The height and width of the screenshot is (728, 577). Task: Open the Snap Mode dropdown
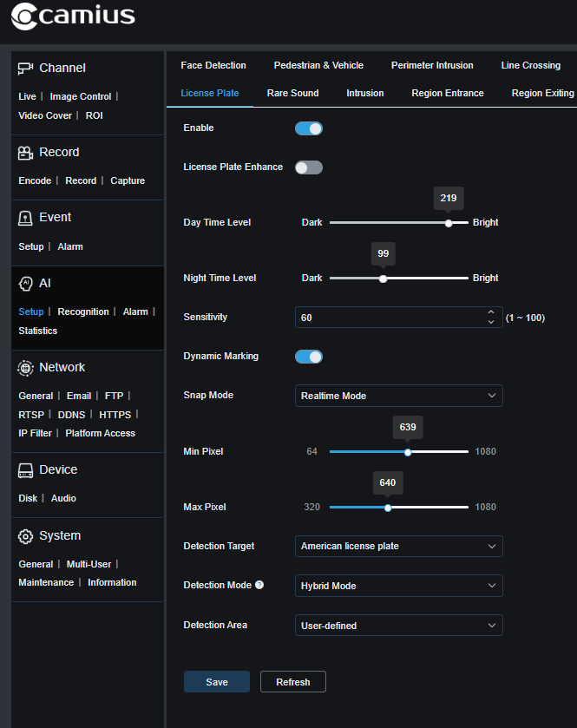point(399,396)
